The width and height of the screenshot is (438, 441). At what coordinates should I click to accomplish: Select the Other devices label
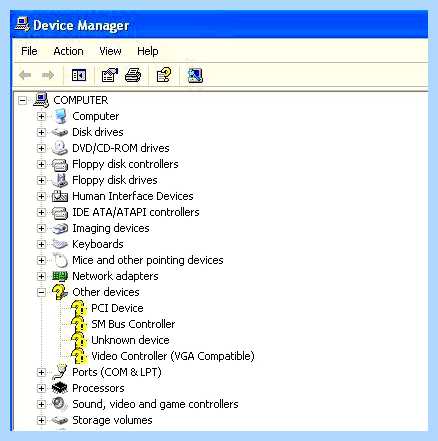(106, 292)
